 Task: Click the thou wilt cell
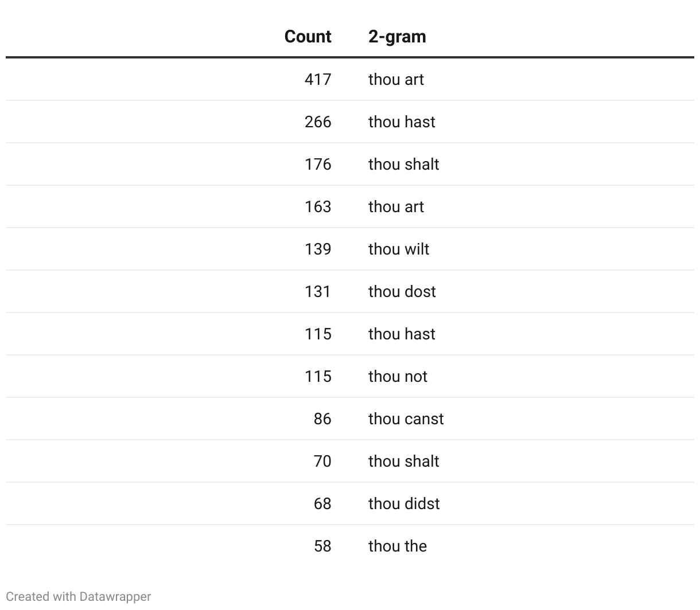click(x=399, y=249)
